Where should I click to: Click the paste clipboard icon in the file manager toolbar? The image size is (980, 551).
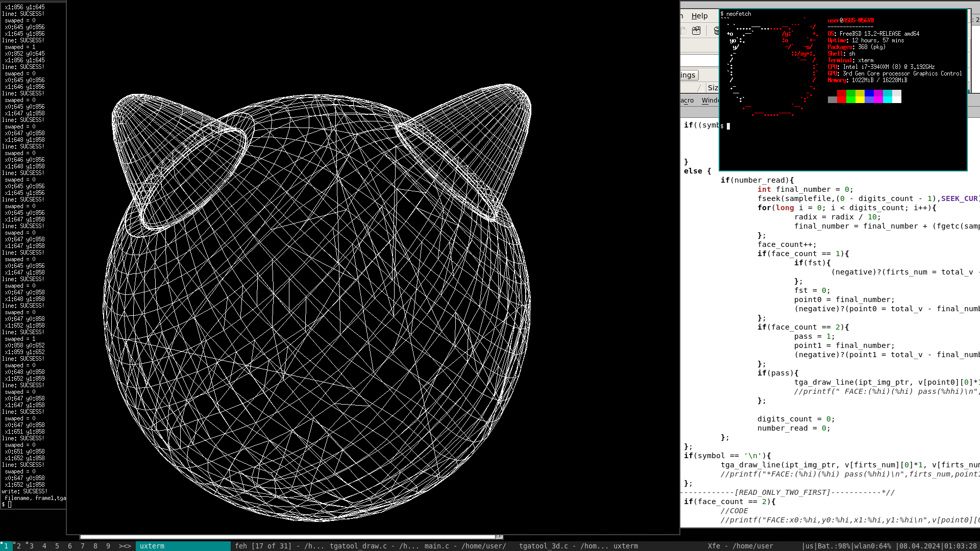(683, 31)
